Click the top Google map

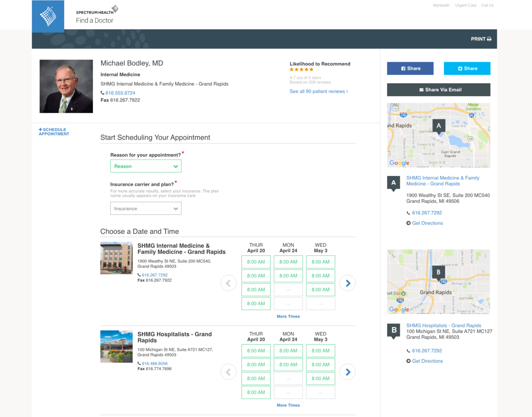coord(439,135)
